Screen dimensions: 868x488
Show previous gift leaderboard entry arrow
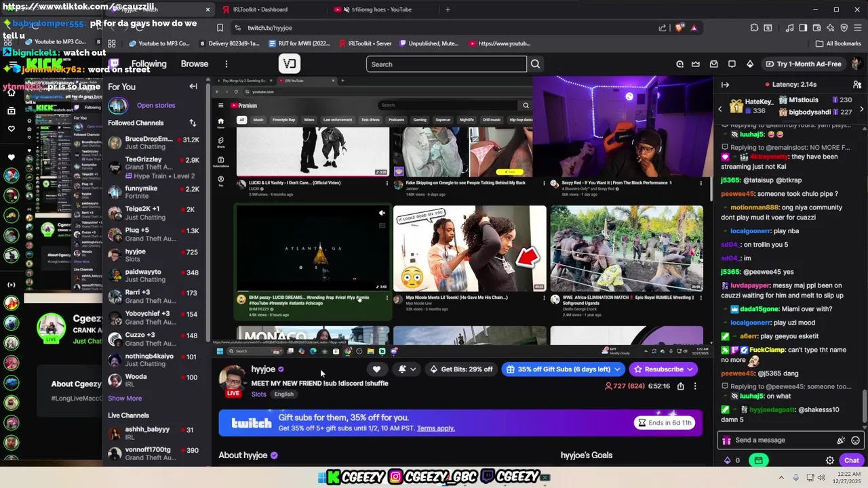[x=720, y=108]
